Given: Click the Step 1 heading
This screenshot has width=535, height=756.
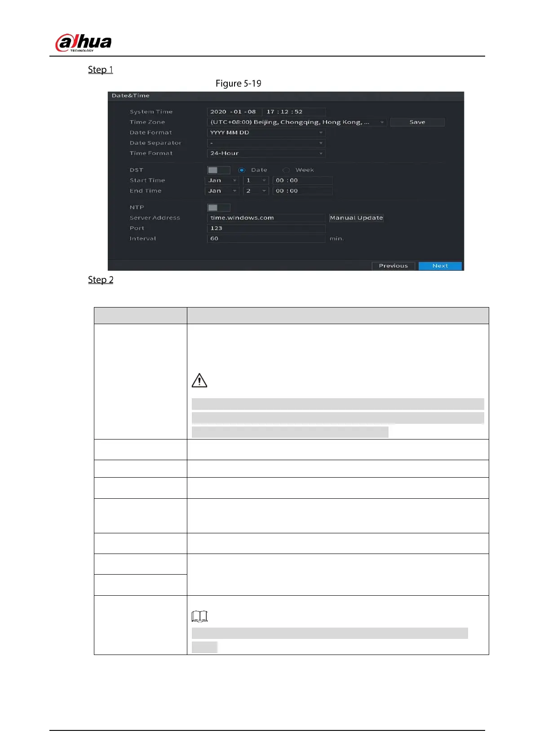Looking at the screenshot, I should pos(101,70).
